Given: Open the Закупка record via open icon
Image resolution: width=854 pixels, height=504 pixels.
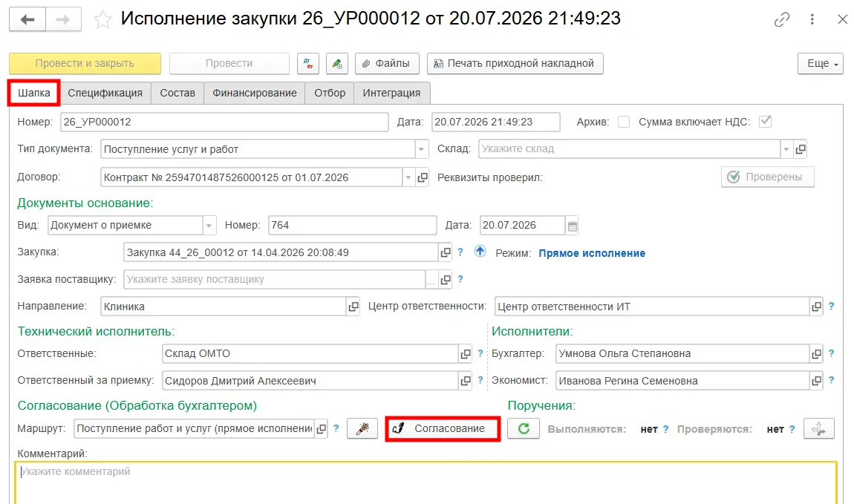Looking at the screenshot, I should 445,252.
